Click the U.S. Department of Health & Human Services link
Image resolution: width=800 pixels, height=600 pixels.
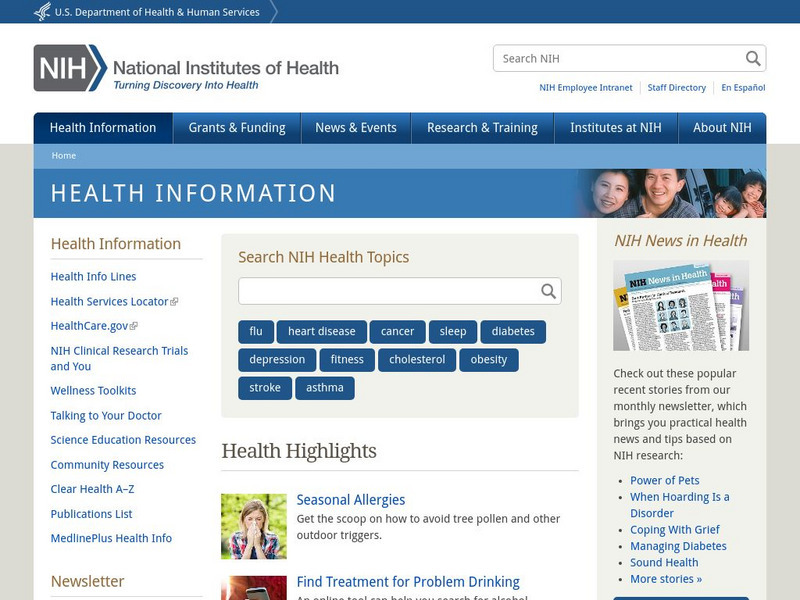tap(157, 12)
